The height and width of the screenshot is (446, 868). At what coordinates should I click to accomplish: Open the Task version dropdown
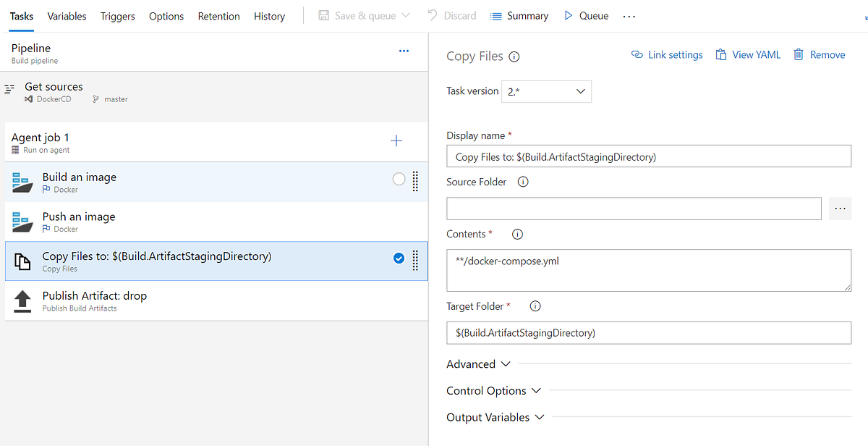click(546, 91)
